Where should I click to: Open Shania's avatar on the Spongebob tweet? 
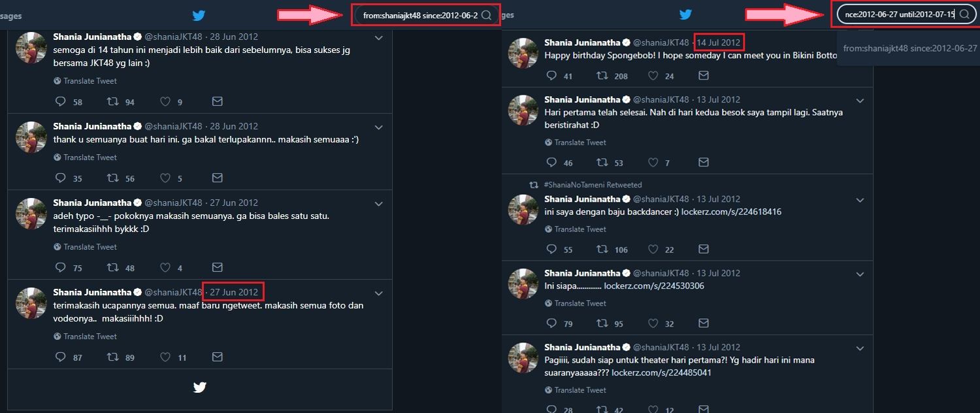tap(523, 53)
